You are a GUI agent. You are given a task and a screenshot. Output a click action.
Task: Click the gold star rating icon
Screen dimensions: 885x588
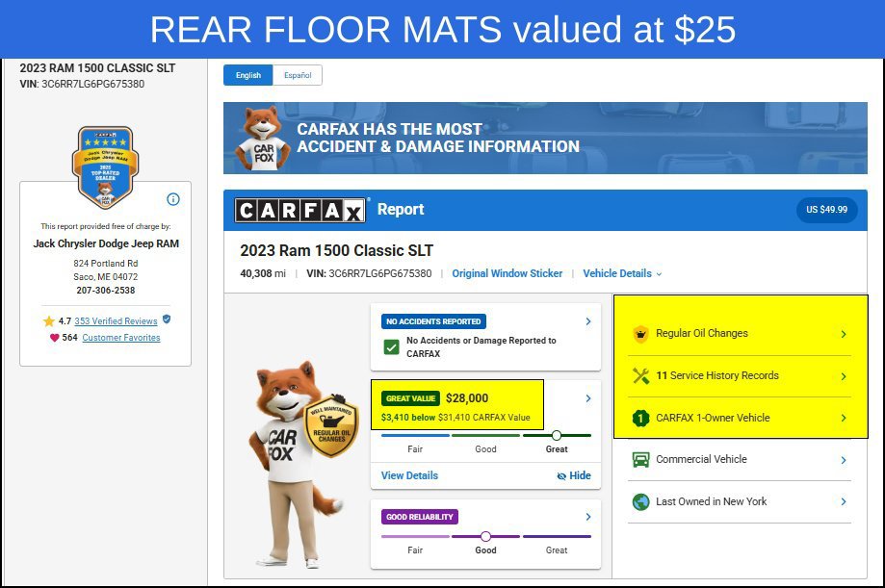click(49, 321)
